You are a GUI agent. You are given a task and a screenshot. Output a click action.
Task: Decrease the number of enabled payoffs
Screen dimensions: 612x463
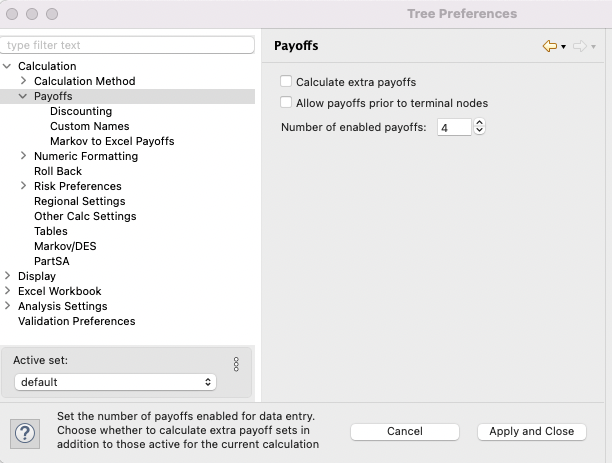coord(479,131)
